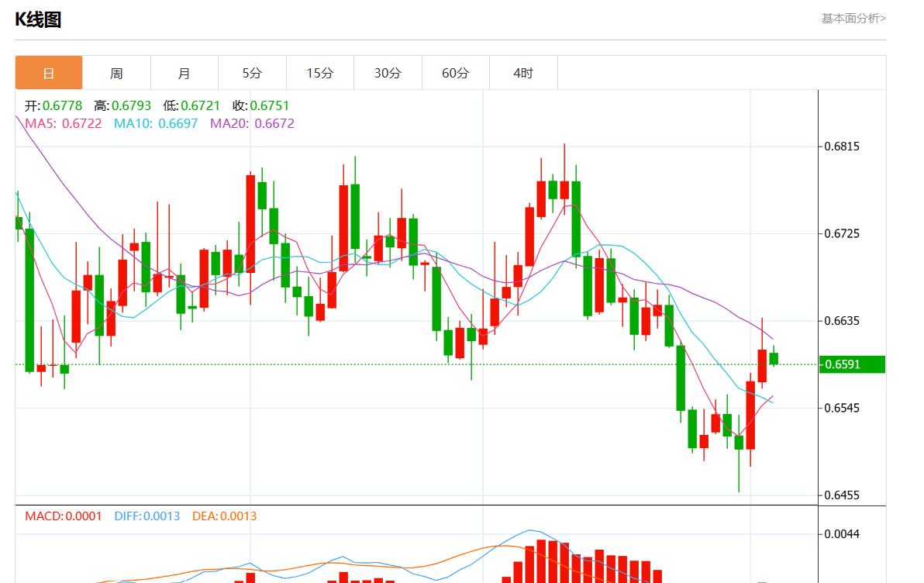
Task: Click the MA10: 0.6697 label
Action: point(156,124)
